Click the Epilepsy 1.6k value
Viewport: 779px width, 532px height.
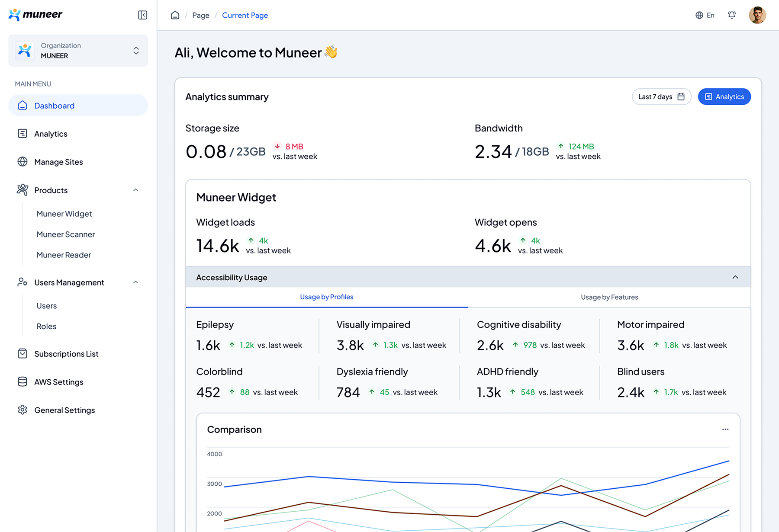click(x=208, y=345)
